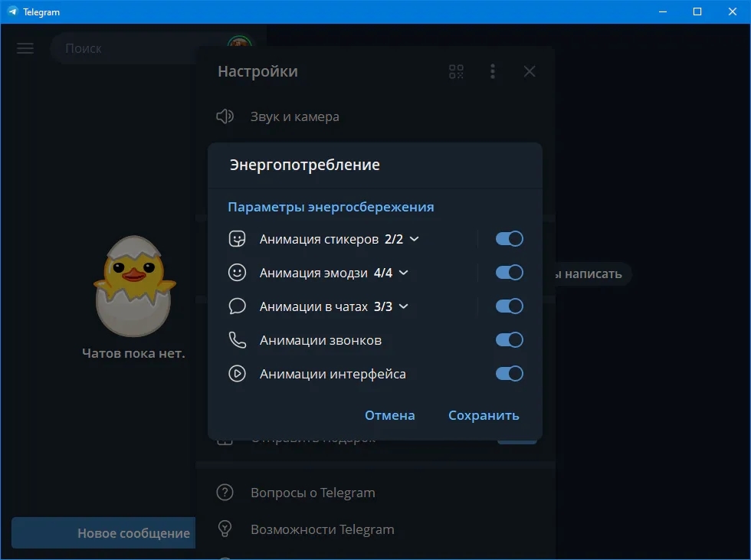Viewport: 751px width, 560px height.
Task: Close the Настройки panel
Action: [530, 72]
